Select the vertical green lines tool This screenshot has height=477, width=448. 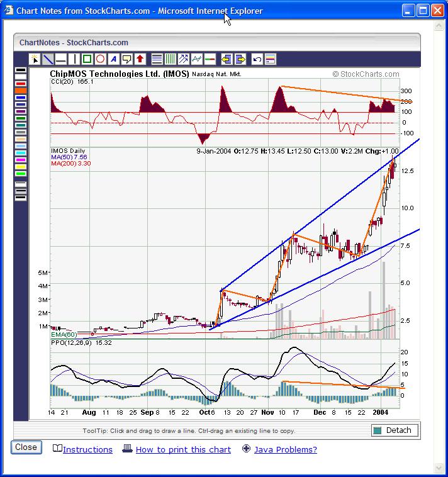pos(170,59)
